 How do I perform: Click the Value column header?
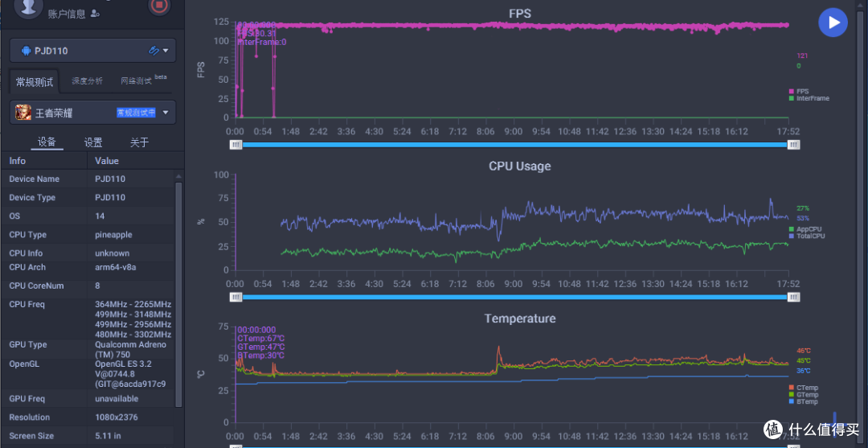pyautogui.click(x=107, y=161)
